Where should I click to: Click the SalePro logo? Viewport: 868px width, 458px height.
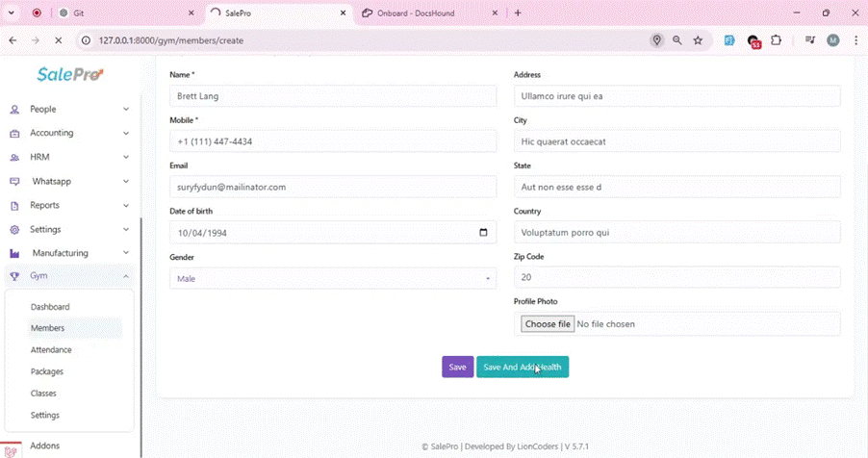point(69,75)
